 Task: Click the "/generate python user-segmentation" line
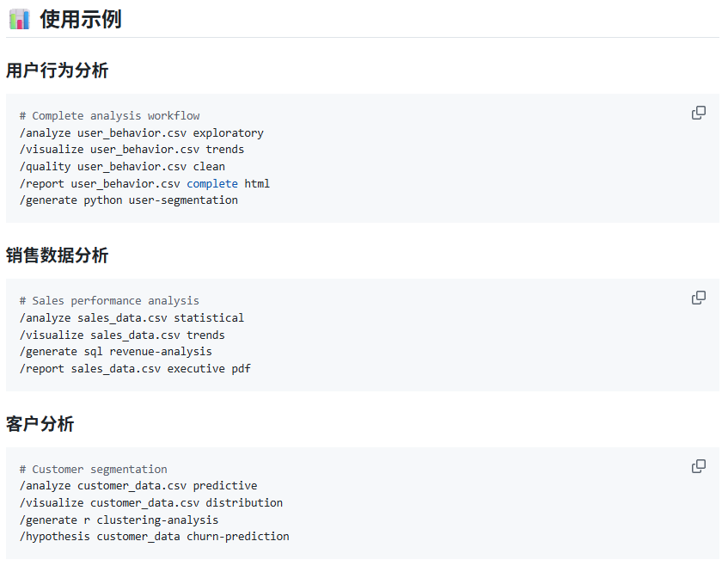128,200
